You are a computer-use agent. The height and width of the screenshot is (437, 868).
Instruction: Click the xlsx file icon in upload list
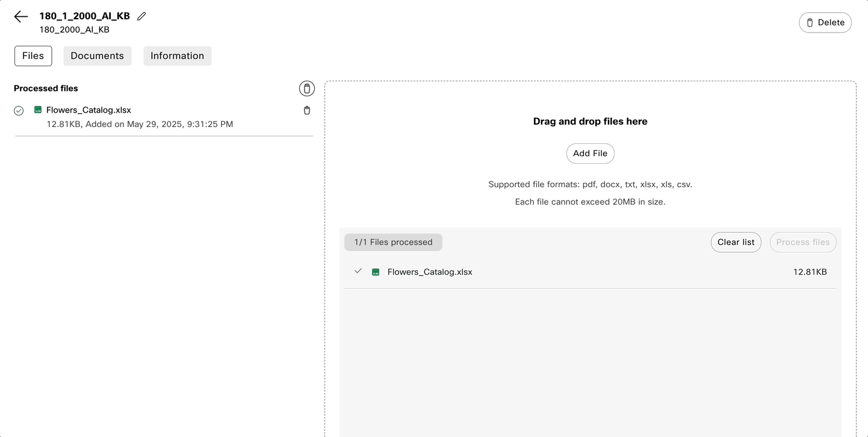[x=376, y=272]
